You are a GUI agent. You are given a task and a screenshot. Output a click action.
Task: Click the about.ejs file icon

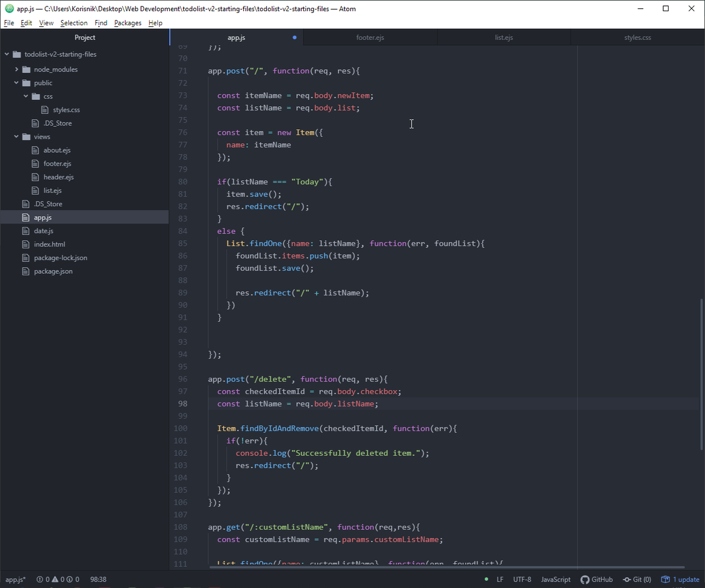[x=36, y=150]
